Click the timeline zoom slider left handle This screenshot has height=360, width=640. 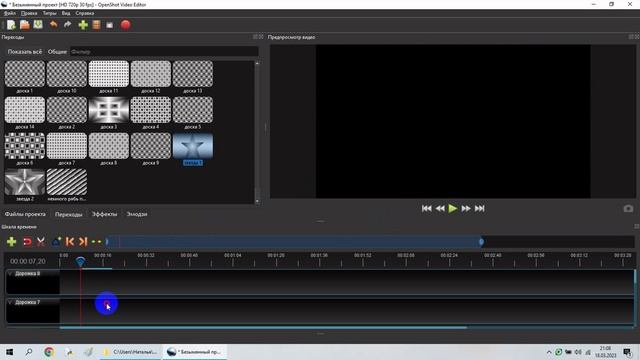click(107, 242)
